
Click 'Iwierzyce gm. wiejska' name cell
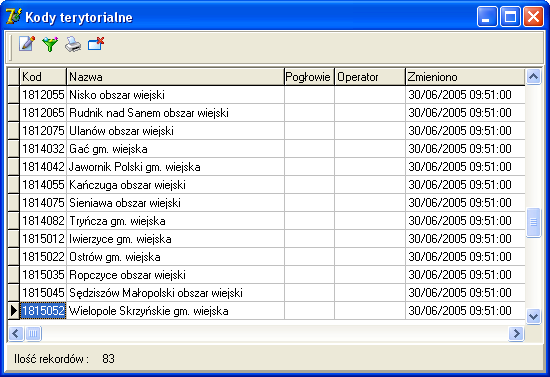[x=175, y=239]
